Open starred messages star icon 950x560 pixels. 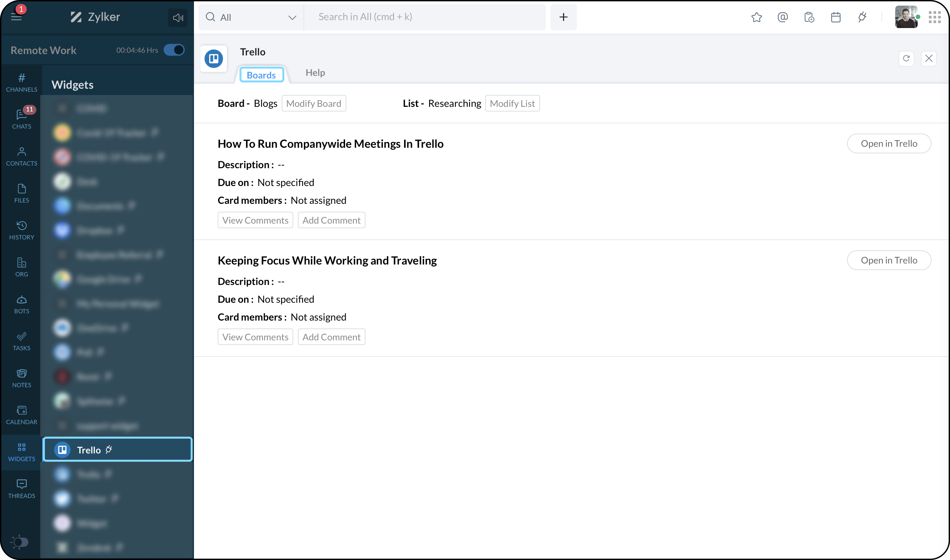(x=756, y=17)
